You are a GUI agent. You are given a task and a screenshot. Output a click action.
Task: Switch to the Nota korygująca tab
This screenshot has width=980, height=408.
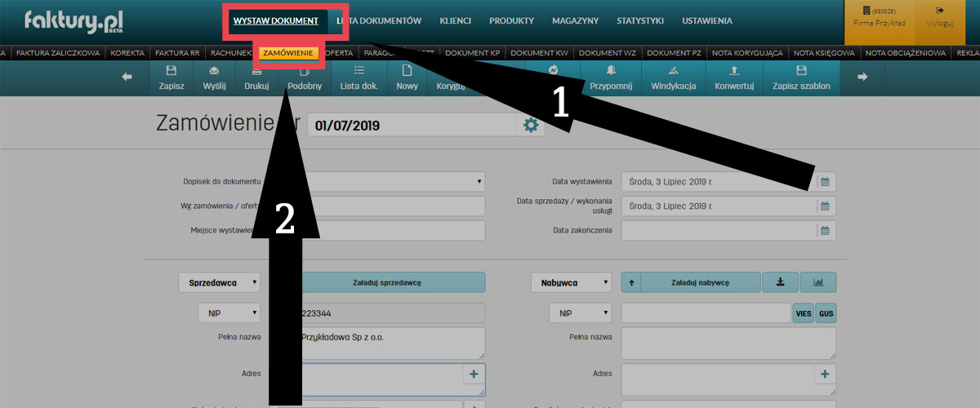coord(747,53)
